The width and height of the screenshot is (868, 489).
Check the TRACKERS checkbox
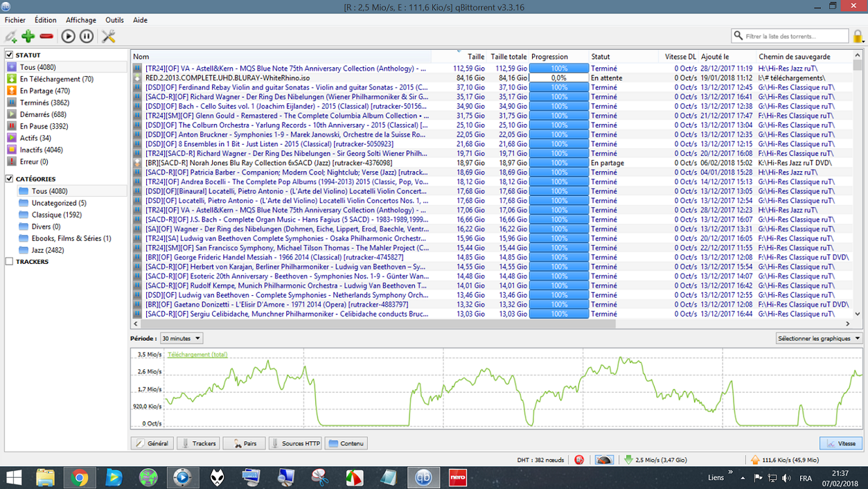(x=10, y=262)
